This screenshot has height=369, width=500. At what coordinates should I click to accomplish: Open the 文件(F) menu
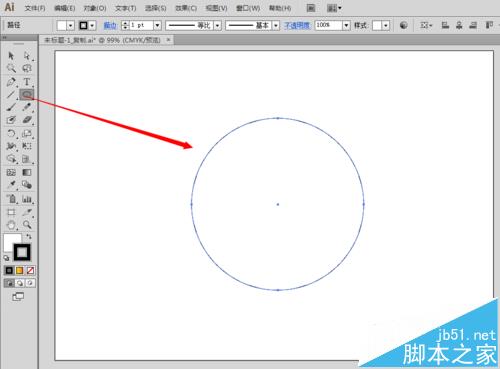pyautogui.click(x=35, y=8)
